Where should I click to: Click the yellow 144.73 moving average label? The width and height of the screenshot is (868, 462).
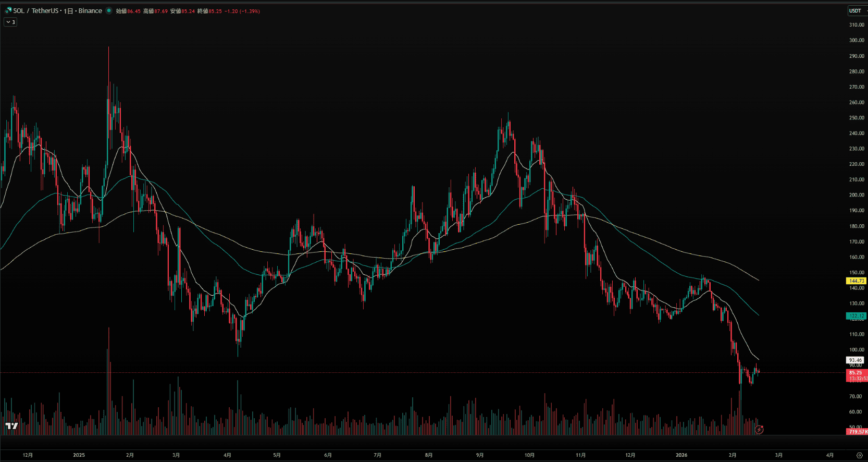pos(856,281)
